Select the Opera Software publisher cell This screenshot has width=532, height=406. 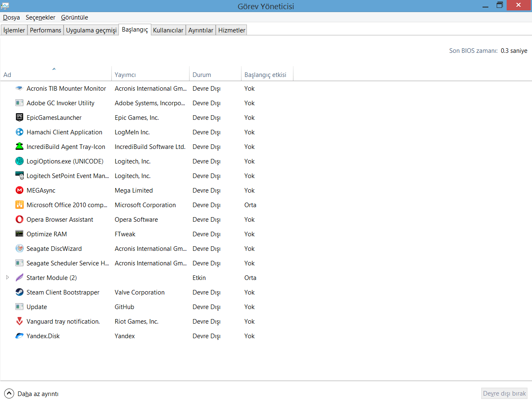click(136, 220)
